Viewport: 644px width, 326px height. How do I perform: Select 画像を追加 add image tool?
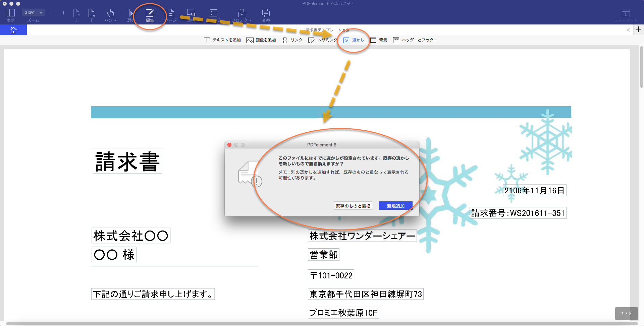pyautogui.click(x=261, y=40)
